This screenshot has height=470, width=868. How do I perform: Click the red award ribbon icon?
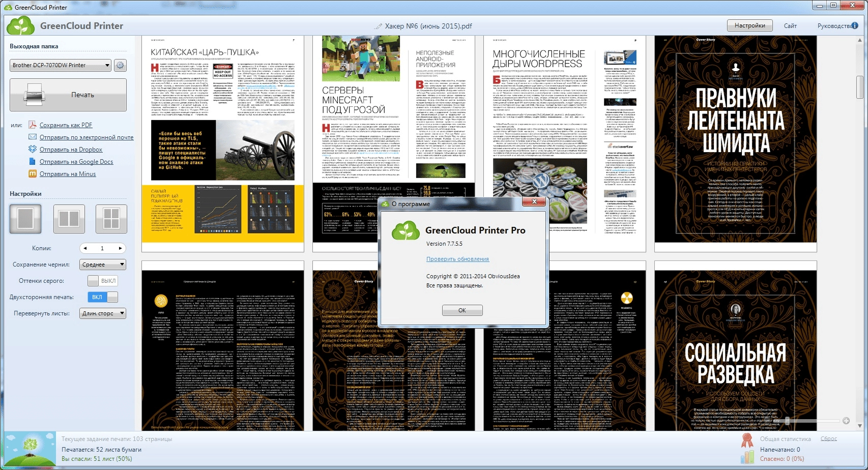[x=747, y=440]
